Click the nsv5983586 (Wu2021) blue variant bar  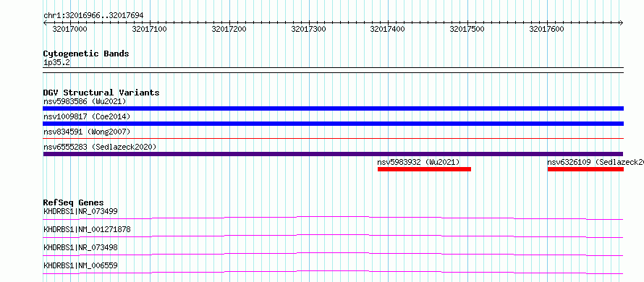tap(333, 108)
